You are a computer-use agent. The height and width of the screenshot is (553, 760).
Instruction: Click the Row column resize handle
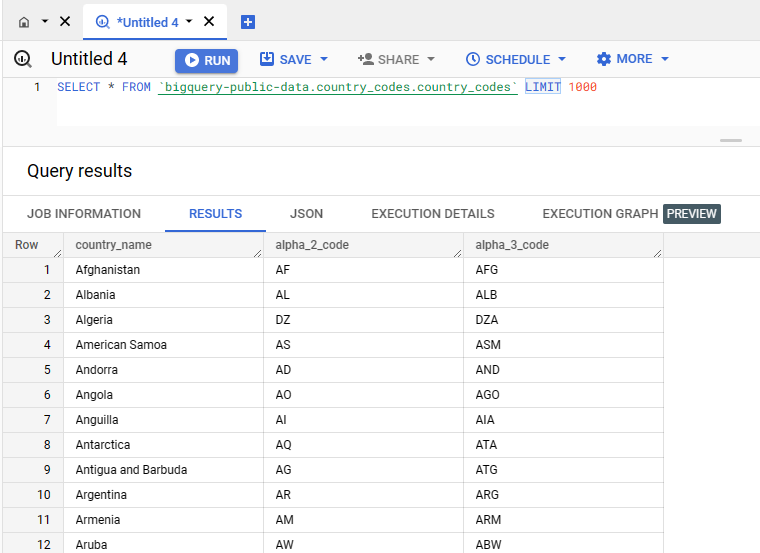tap(58, 253)
